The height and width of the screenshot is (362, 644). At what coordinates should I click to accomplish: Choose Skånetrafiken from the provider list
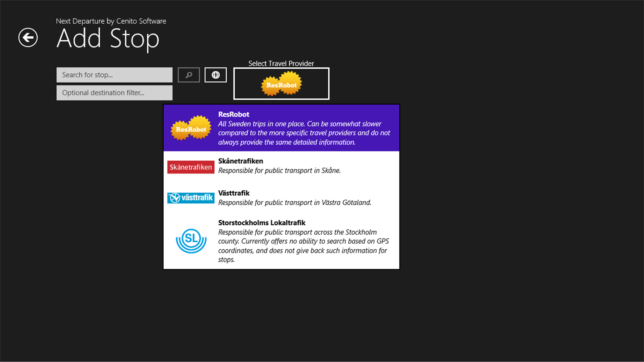coord(281,166)
